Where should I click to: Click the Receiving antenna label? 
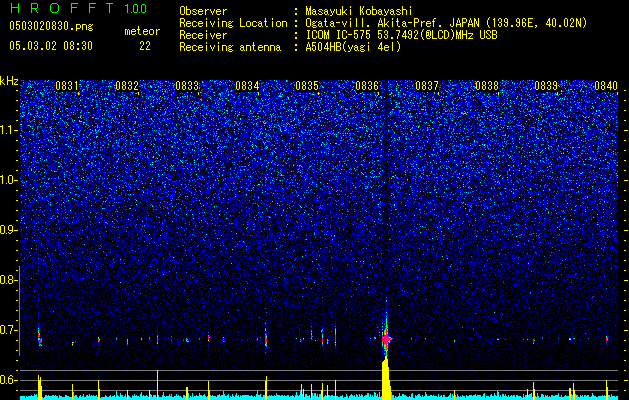(230, 47)
